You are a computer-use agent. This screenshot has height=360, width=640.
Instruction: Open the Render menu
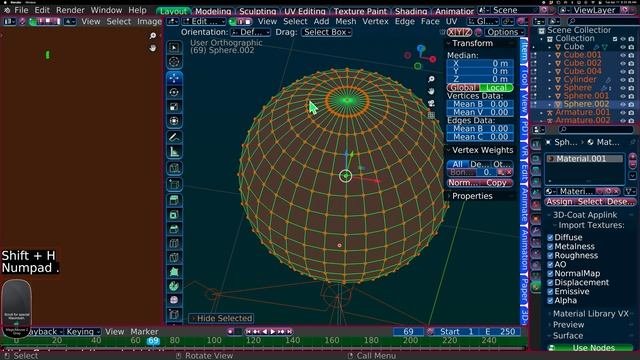click(70, 10)
